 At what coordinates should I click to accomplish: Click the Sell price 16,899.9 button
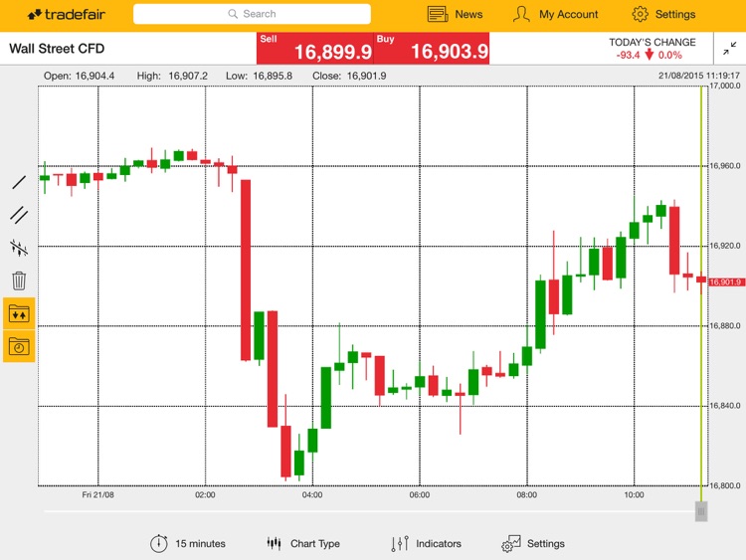click(x=315, y=49)
